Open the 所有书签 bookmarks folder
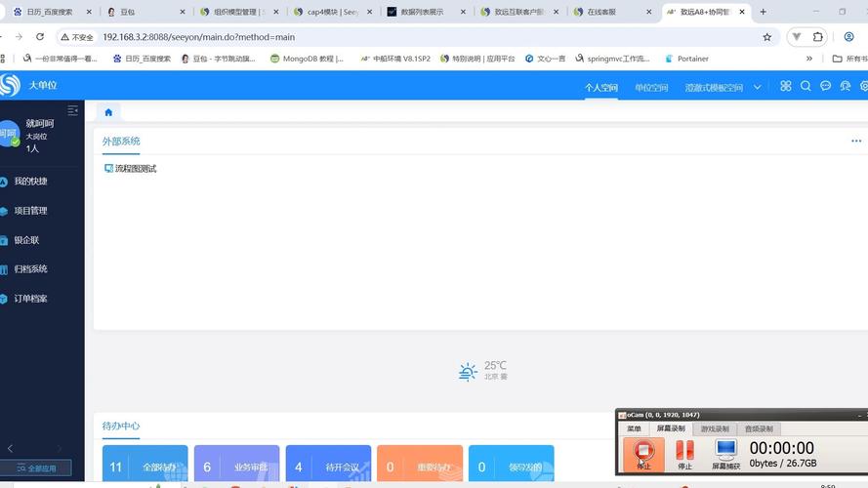The height and width of the screenshot is (488, 868). click(850, 59)
